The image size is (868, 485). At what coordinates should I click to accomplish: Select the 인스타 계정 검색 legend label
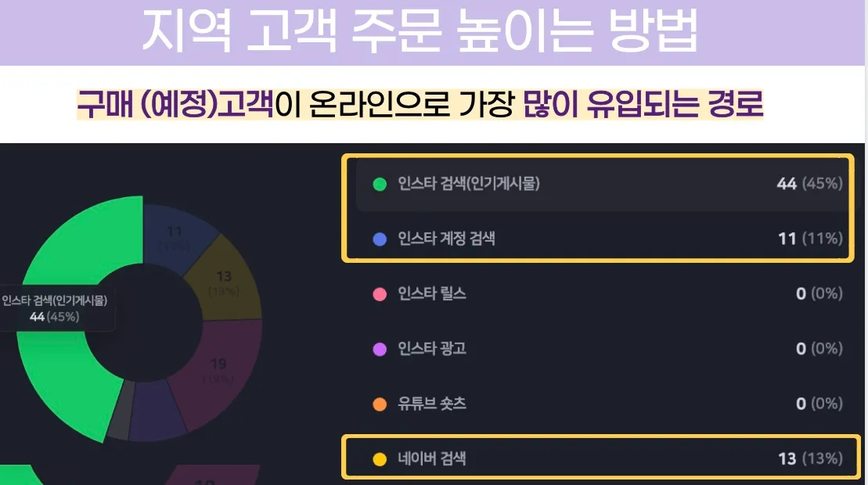[447, 239]
